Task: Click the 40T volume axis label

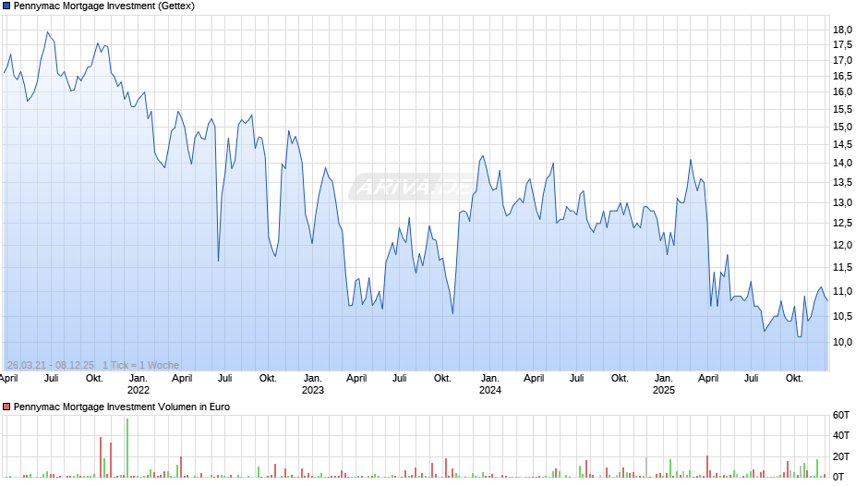Action: point(841,435)
